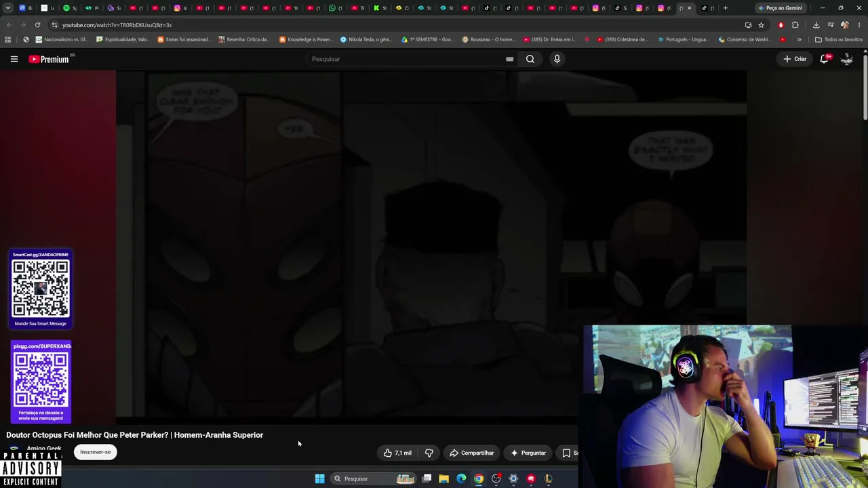
Task: Open File Explorer from the taskbar
Action: [x=443, y=479]
